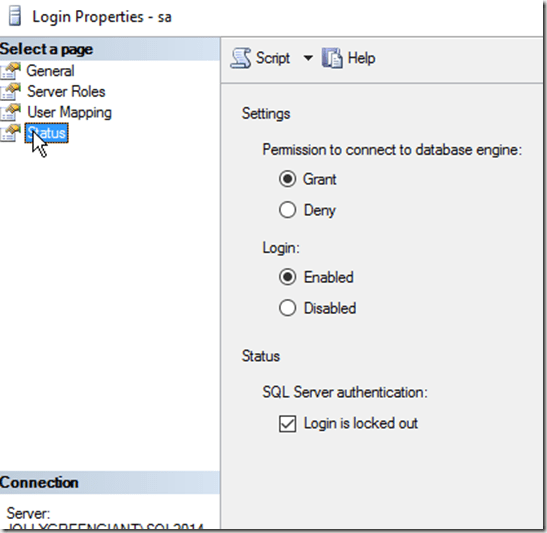Click the Script button text
The height and width of the screenshot is (533, 547).
pyautogui.click(x=273, y=58)
